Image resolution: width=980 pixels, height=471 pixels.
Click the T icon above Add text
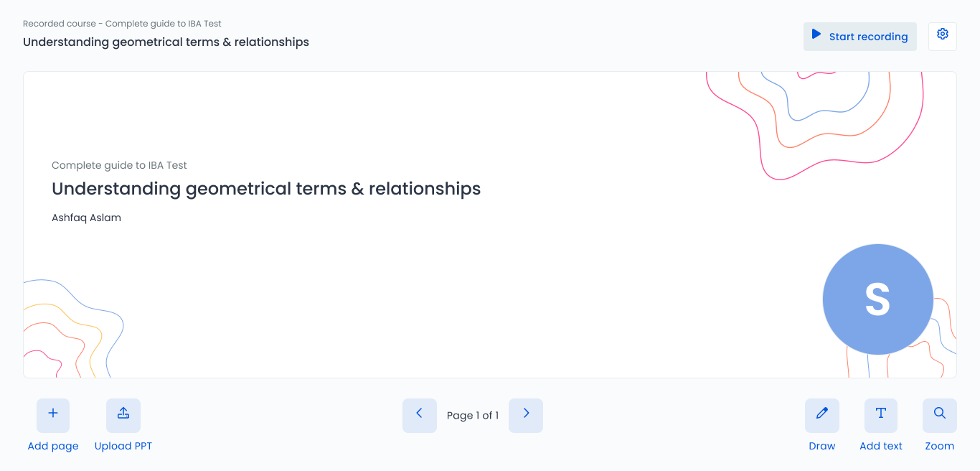pyautogui.click(x=880, y=415)
